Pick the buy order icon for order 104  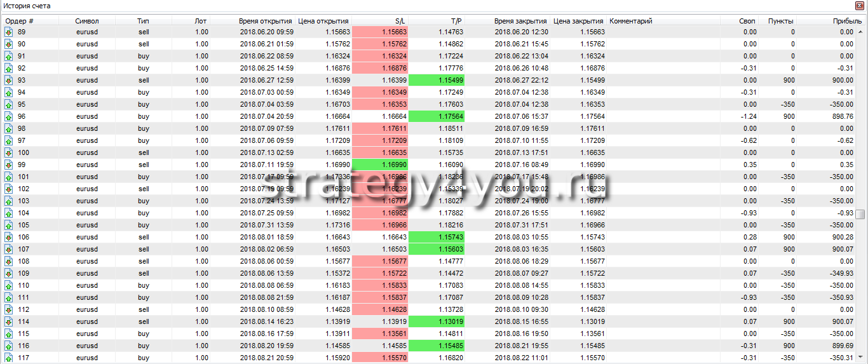[x=9, y=213]
